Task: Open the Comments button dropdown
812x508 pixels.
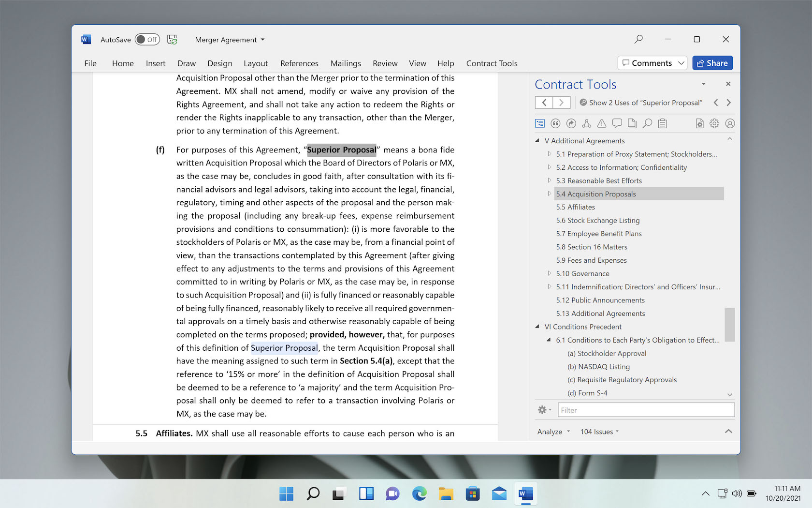Action: (x=681, y=63)
